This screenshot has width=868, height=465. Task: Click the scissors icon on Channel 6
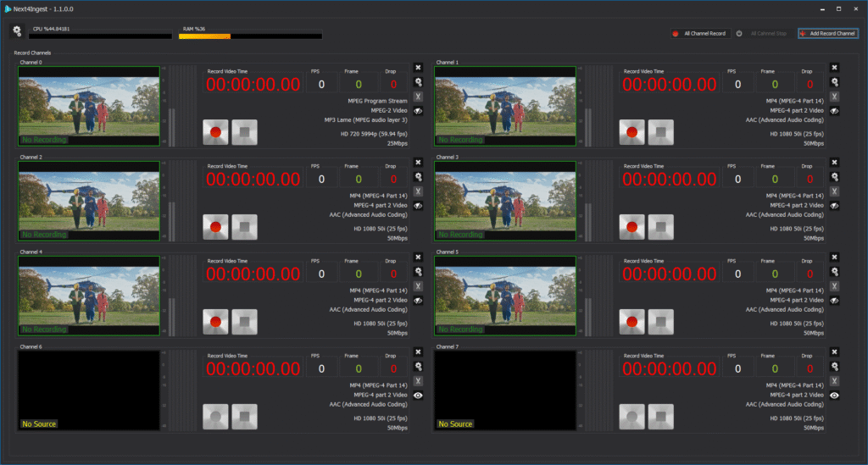point(418,381)
